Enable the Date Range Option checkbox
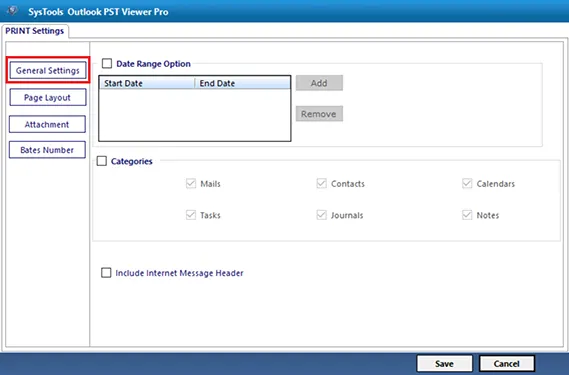The height and width of the screenshot is (375, 569). (x=107, y=64)
